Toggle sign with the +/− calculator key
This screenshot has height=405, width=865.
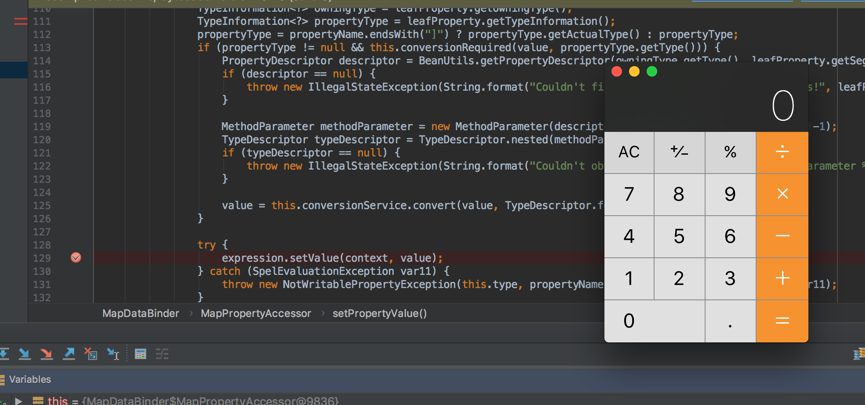(x=679, y=152)
